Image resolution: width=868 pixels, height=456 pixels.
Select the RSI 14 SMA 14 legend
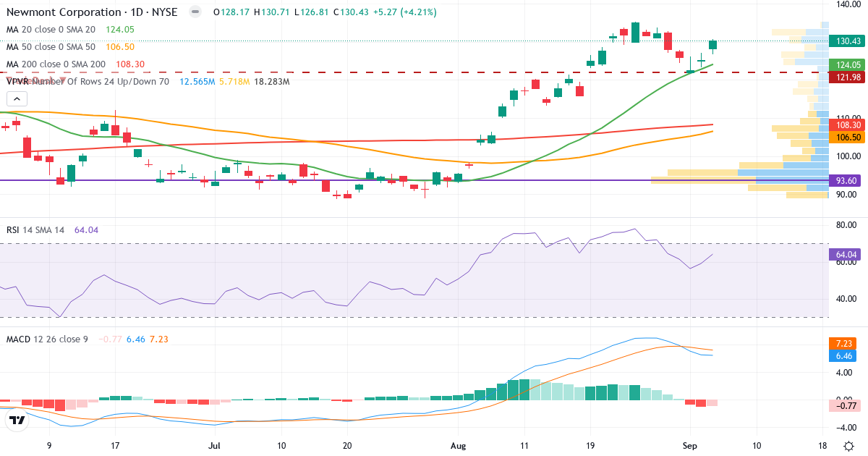click(x=35, y=229)
